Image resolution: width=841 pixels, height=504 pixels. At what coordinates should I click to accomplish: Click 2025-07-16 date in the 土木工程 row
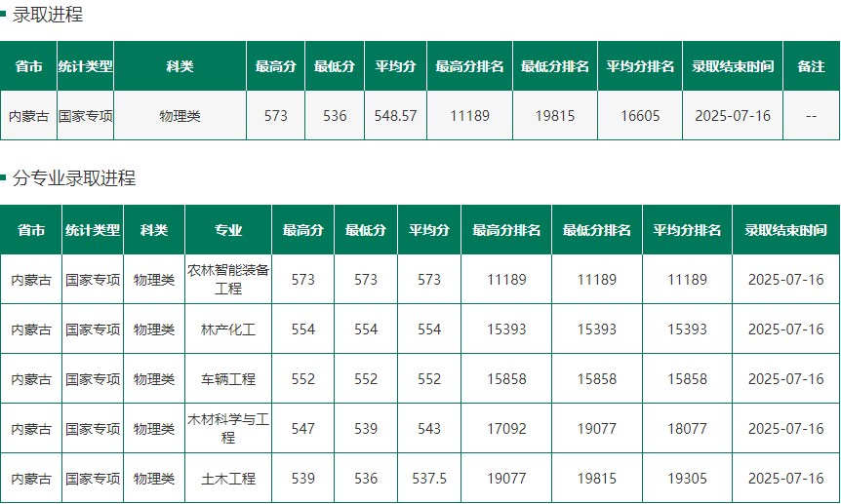coord(785,479)
